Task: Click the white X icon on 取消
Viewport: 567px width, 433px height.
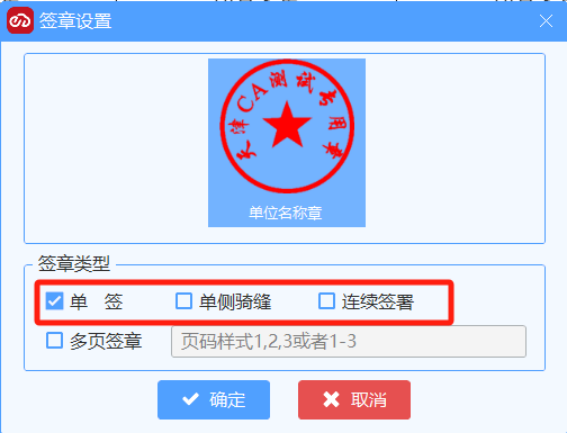Action: pos(331,400)
